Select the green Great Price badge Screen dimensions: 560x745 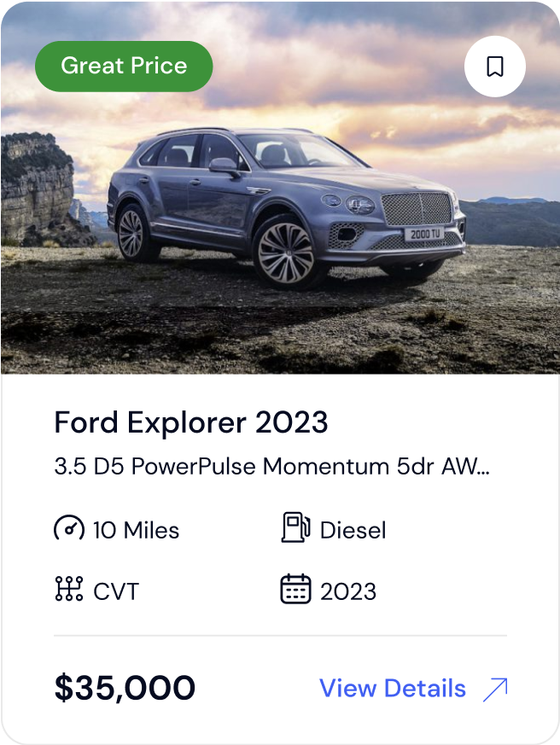124,66
